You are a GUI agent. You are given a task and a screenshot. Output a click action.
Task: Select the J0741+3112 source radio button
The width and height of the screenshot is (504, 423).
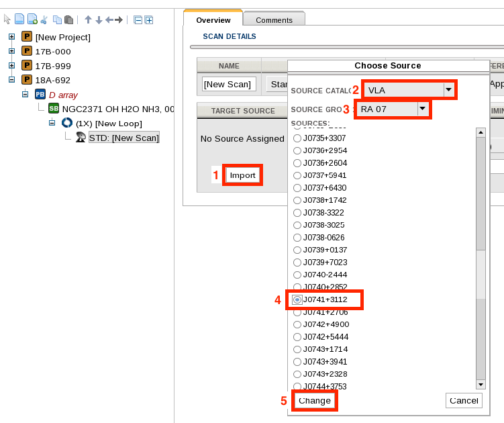[297, 299]
